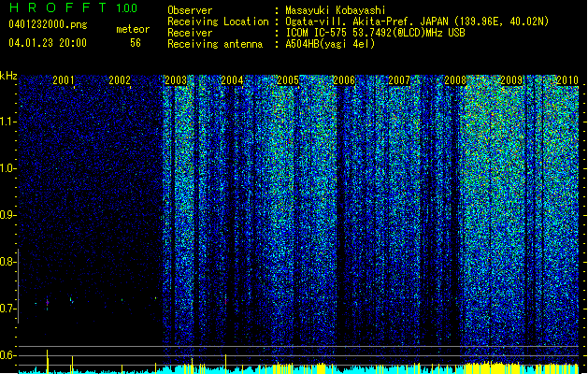Screen dimensions: 588x374
Task: Click the 2005 time marker
Action: click(288, 80)
